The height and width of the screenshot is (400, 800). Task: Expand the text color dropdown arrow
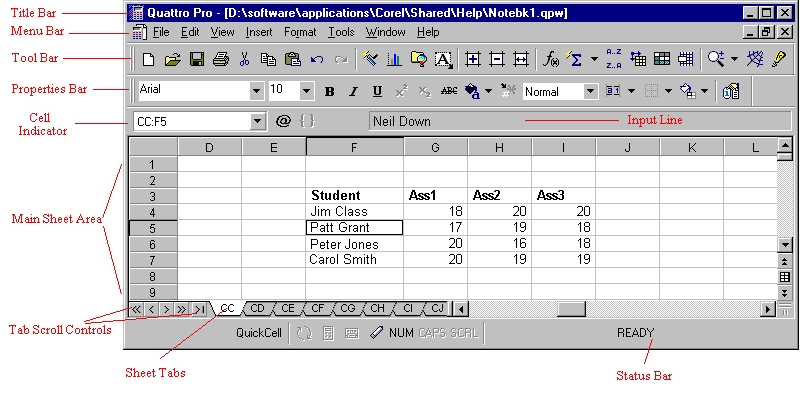488,91
